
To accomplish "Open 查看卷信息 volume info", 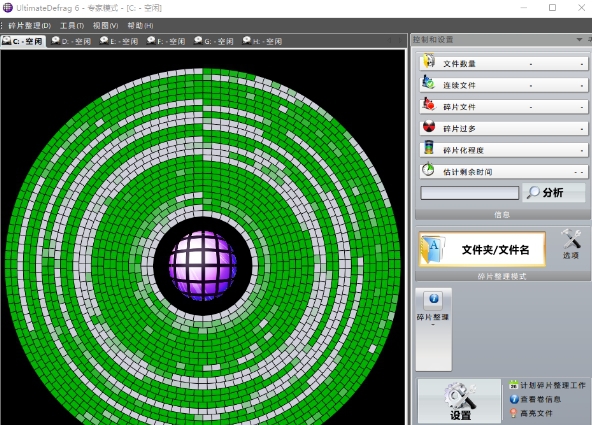I will [535, 399].
